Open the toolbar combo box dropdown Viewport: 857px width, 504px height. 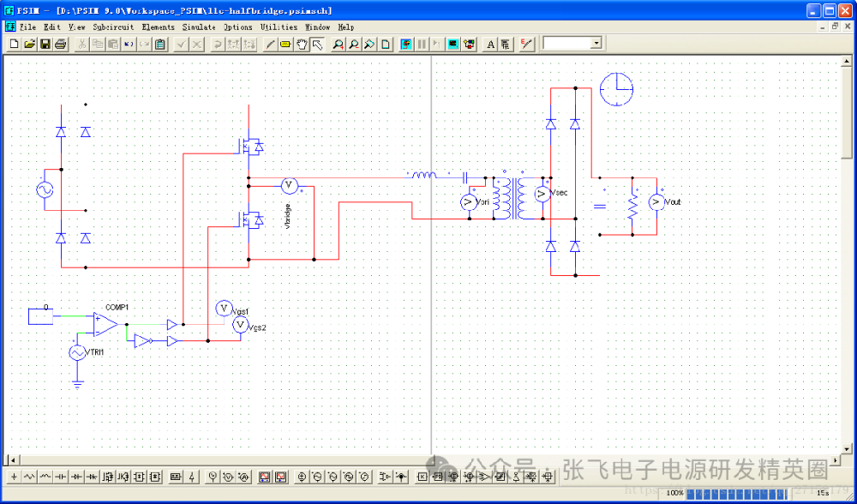pyautogui.click(x=596, y=43)
